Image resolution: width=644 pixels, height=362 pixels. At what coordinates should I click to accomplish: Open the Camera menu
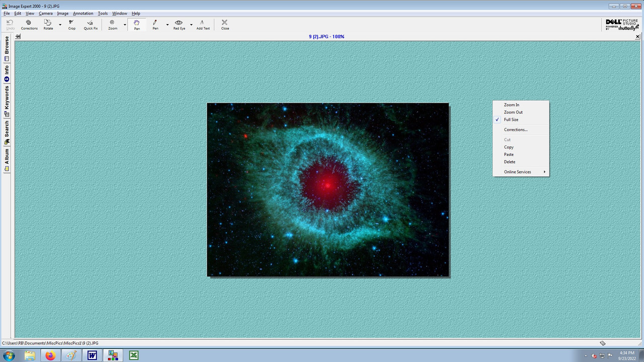click(46, 14)
